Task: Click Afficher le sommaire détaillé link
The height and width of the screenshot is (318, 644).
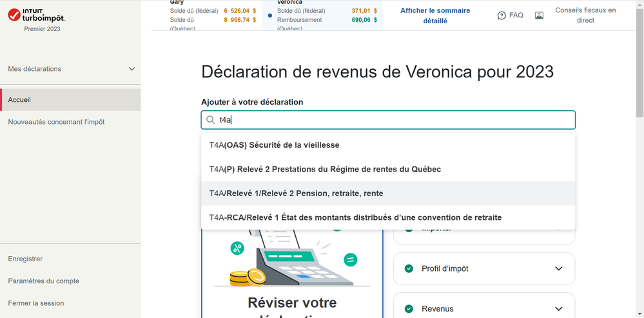Action: [x=435, y=15]
